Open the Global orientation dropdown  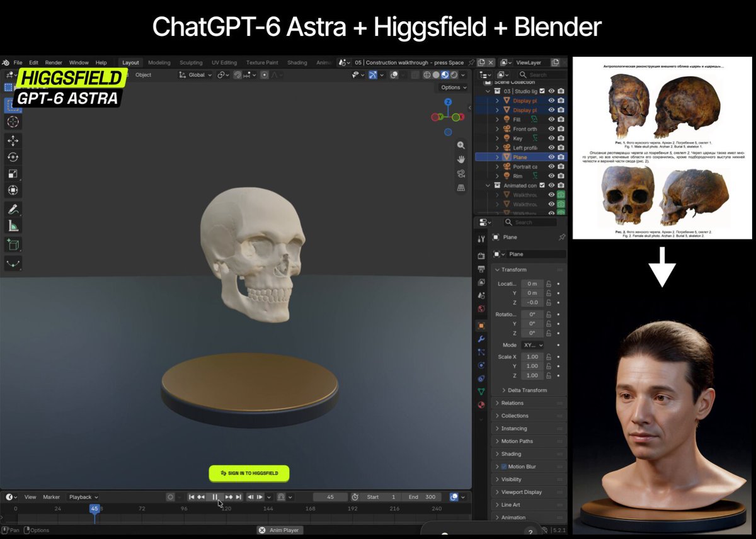[195, 75]
